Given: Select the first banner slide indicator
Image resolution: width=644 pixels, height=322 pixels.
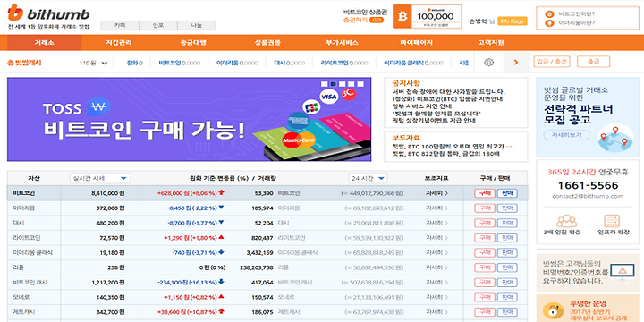Looking at the screenshot, I should (x=324, y=84).
